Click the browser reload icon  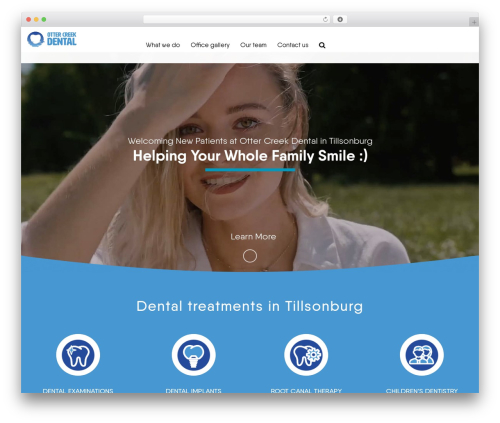[325, 20]
